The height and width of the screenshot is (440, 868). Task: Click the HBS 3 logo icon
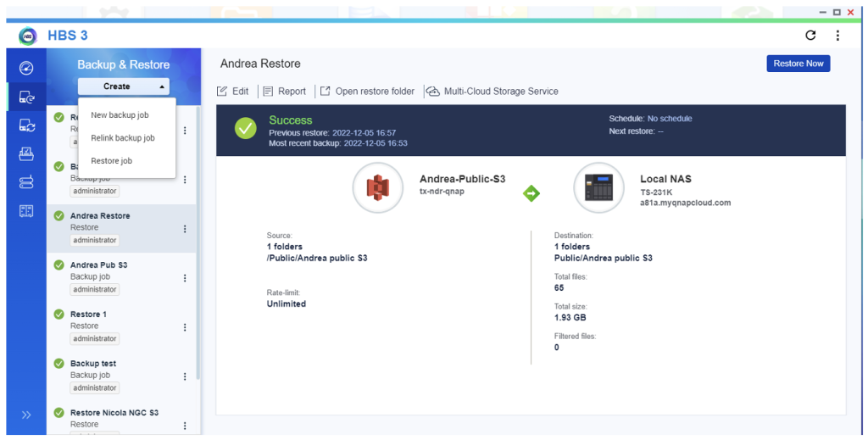(28, 36)
